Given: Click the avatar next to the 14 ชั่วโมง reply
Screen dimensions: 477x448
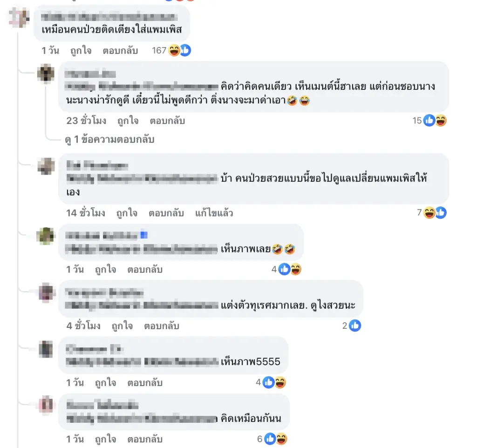Looking at the screenshot, I should click(46, 166).
